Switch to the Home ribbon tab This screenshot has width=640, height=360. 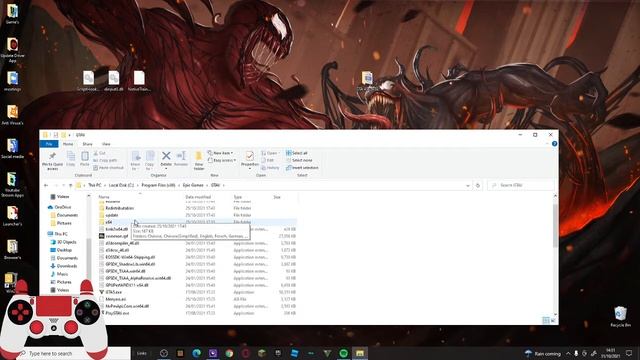click(68, 144)
